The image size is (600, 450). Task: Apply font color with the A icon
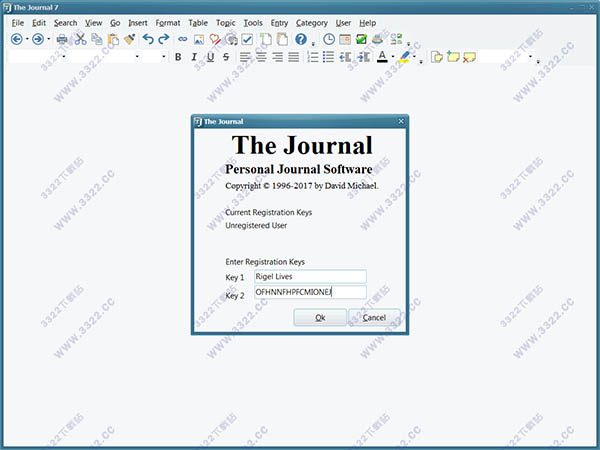pos(382,57)
